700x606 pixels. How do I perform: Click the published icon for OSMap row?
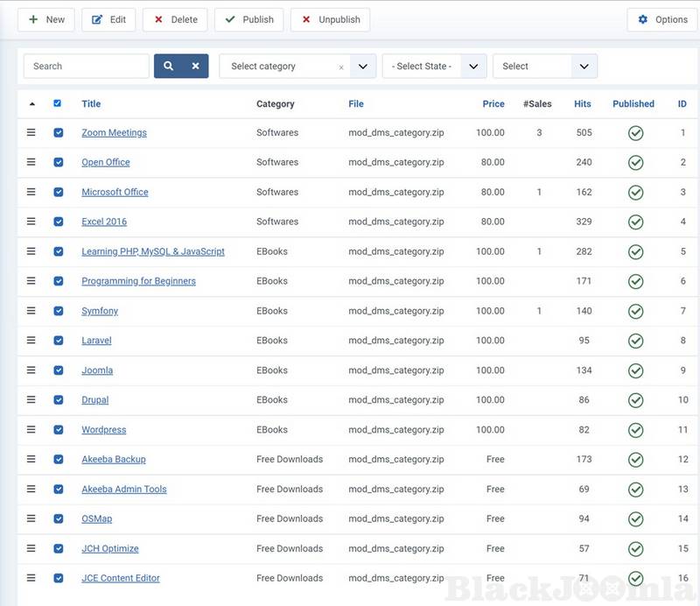click(x=635, y=519)
